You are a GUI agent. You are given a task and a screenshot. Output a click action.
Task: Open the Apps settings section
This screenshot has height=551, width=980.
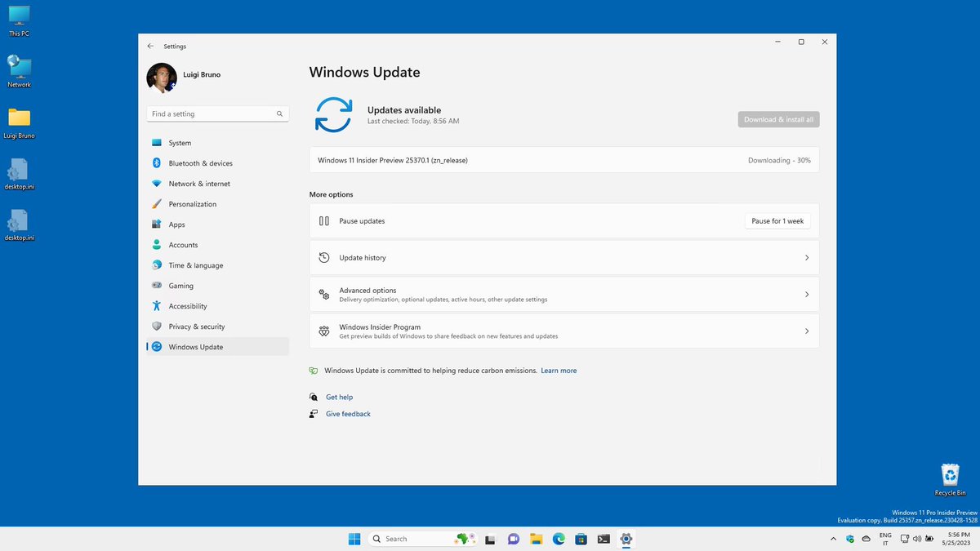coord(217,224)
